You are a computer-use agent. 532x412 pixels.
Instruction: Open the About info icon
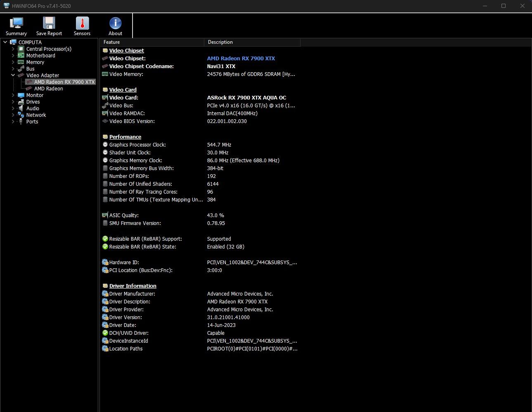(115, 23)
